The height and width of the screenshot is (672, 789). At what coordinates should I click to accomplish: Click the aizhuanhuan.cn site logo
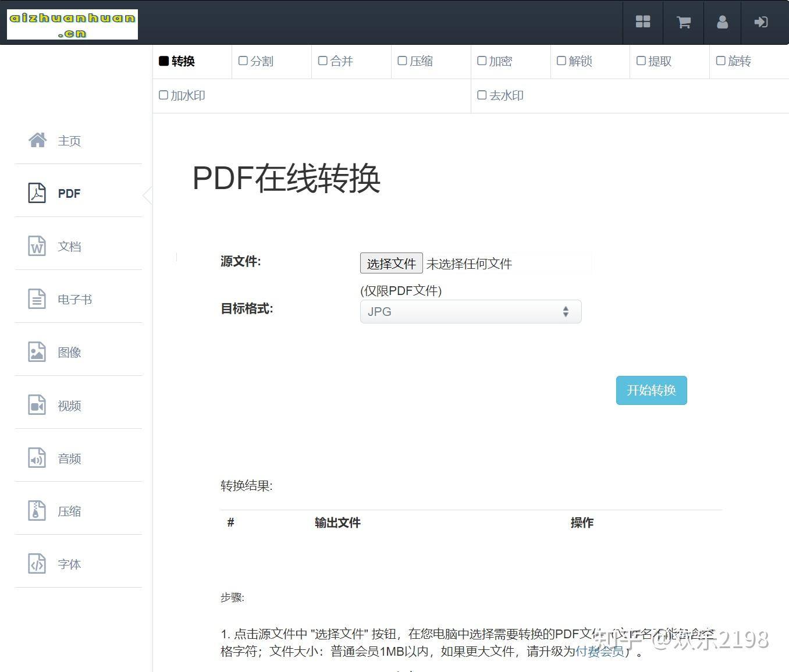tap(72, 24)
